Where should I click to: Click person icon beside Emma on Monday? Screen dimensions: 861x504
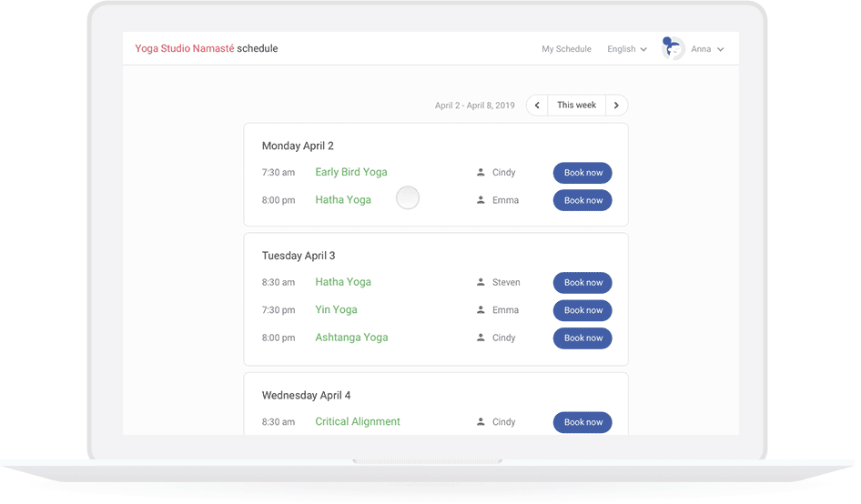pyautogui.click(x=481, y=200)
